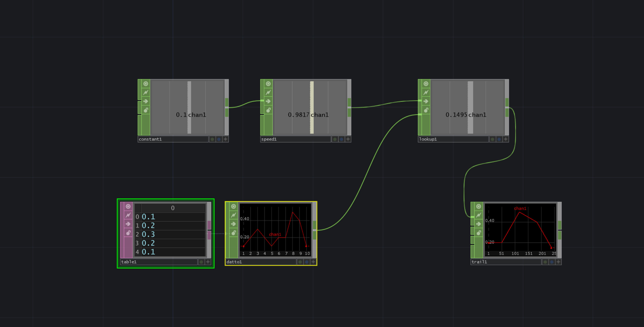Image resolution: width=644 pixels, height=327 pixels.
Task: Click the table1 node name label
Action: (159, 262)
